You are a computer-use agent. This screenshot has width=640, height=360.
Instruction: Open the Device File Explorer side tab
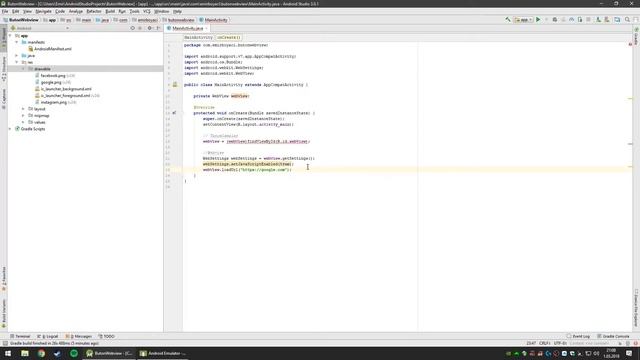[636, 308]
